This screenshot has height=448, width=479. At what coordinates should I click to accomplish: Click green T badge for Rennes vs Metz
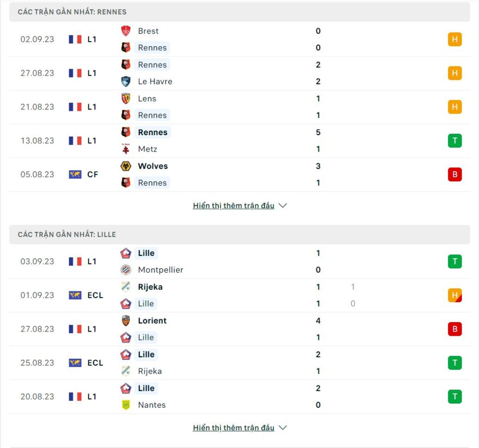[455, 140]
